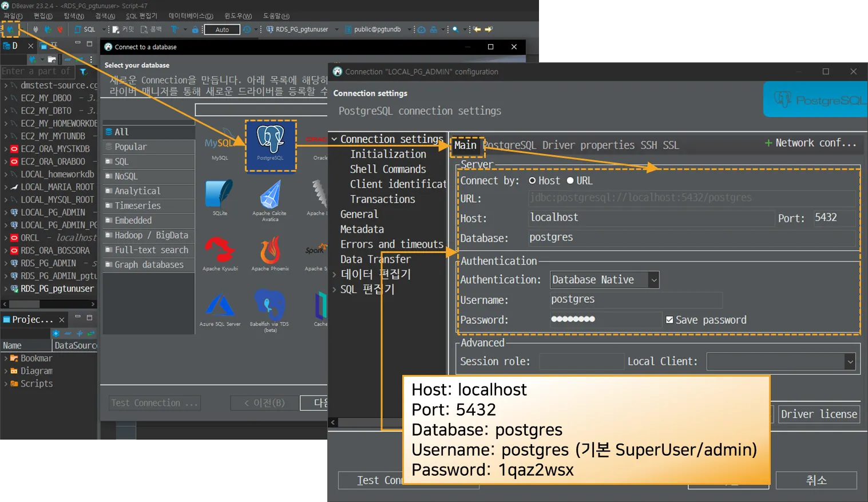Select the Babelfish via TDS driver
This screenshot has height=502, width=868.
point(270,307)
